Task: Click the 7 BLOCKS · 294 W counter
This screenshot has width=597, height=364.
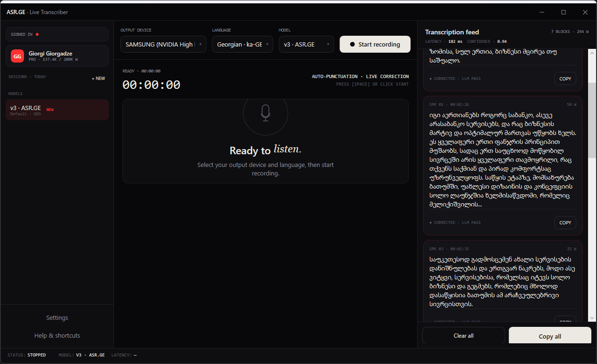Action: [570, 32]
